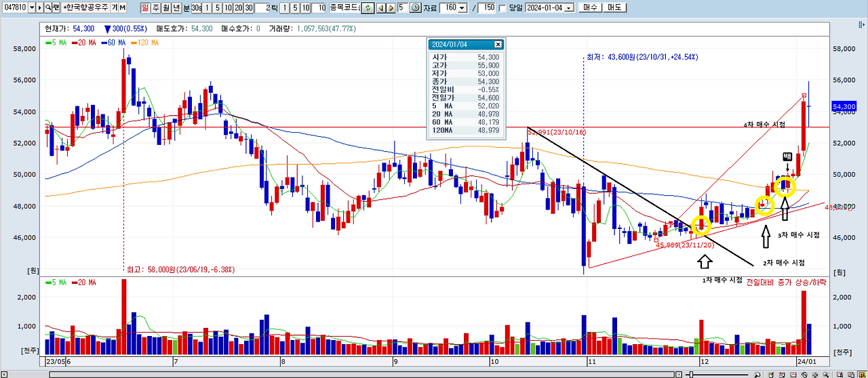Select the 20-minute interval button

click(x=239, y=7)
